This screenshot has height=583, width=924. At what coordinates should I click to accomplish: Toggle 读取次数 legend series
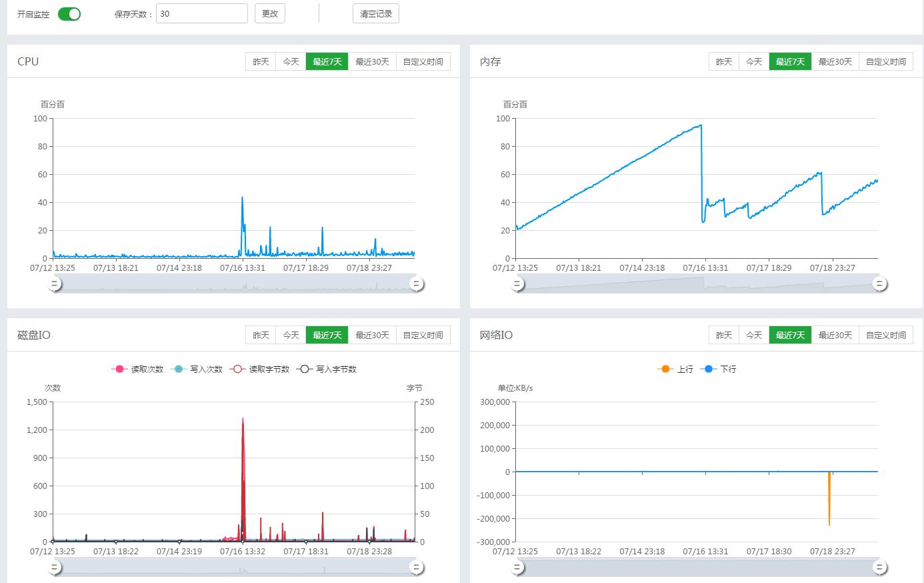(x=137, y=369)
